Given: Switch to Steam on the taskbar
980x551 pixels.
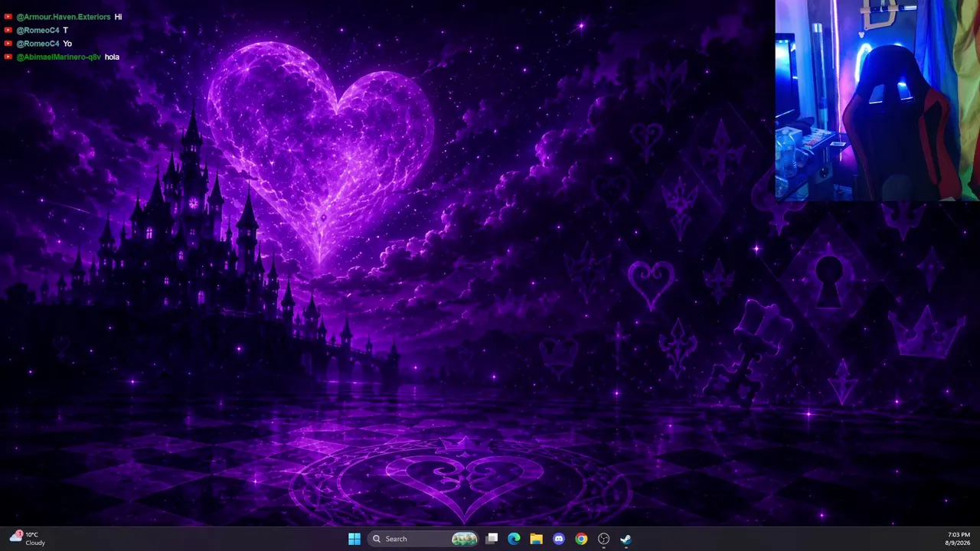Looking at the screenshot, I should (626, 539).
